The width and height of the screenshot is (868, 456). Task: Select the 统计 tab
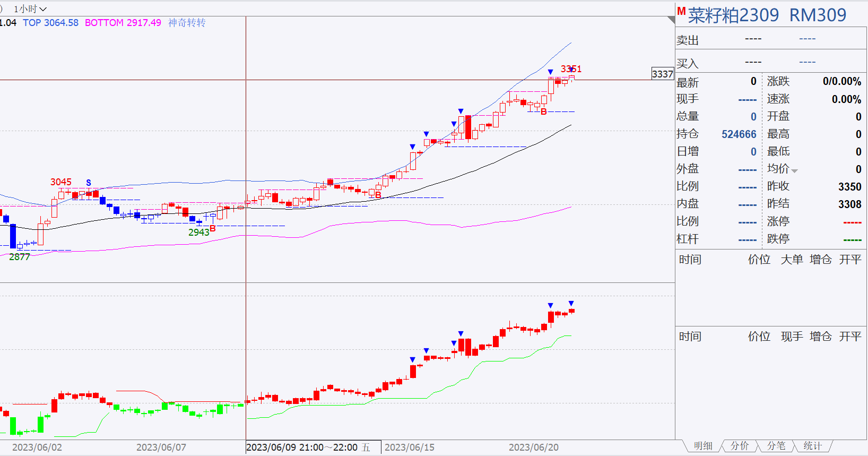(x=812, y=446)
